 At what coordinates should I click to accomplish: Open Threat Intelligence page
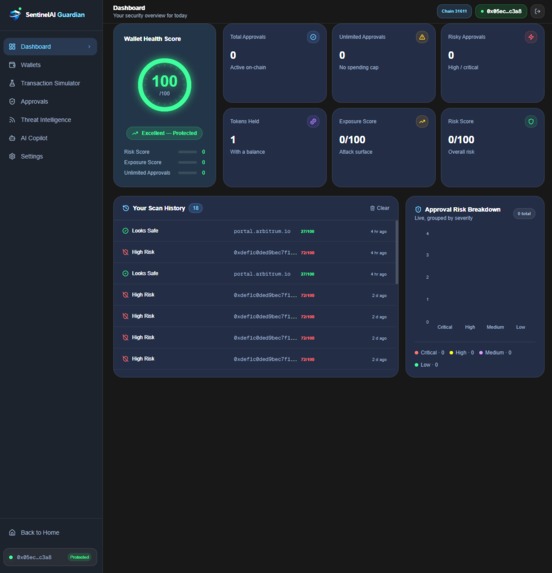pyautogui.click(x=50, y=119)
